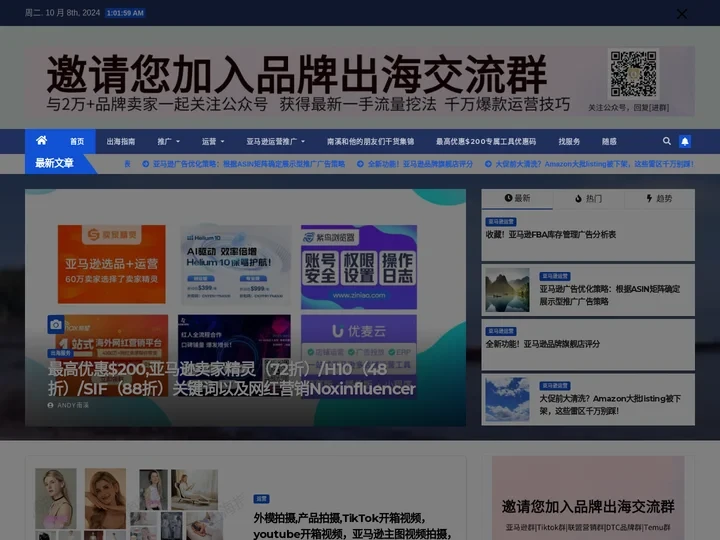Click the category tag above 收藏！亚马逊FBA post
This screenshot has width=720, height=540.
501,222
